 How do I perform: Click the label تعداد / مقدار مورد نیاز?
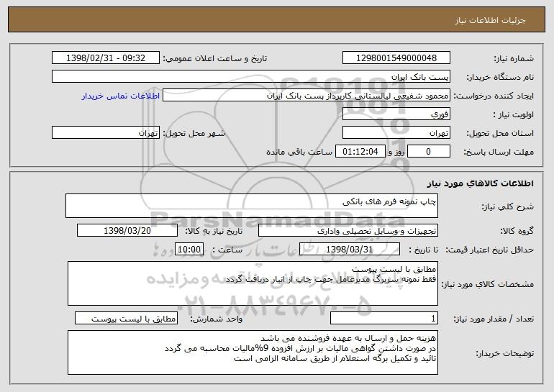(x=494, y=319)
